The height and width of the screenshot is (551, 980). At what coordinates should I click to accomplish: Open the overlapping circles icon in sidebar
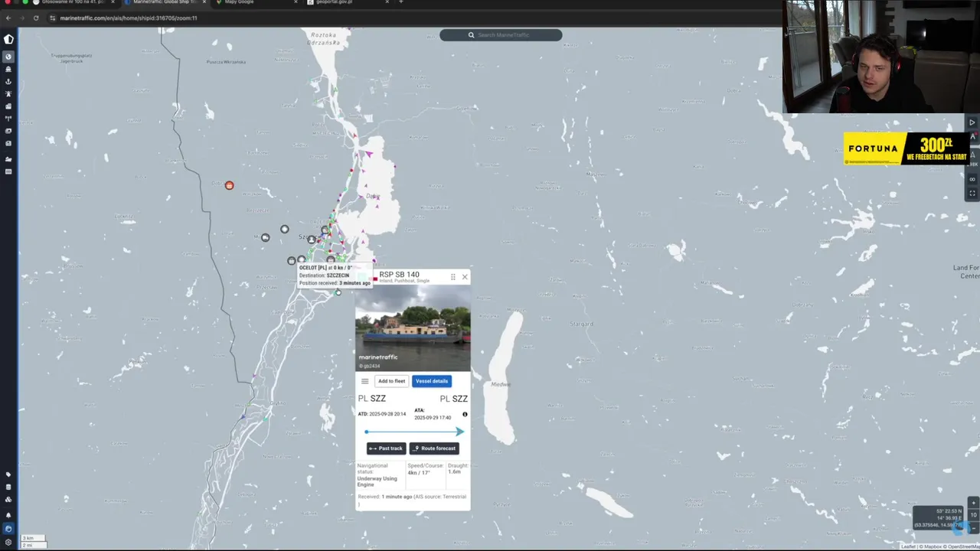point(8,499)
